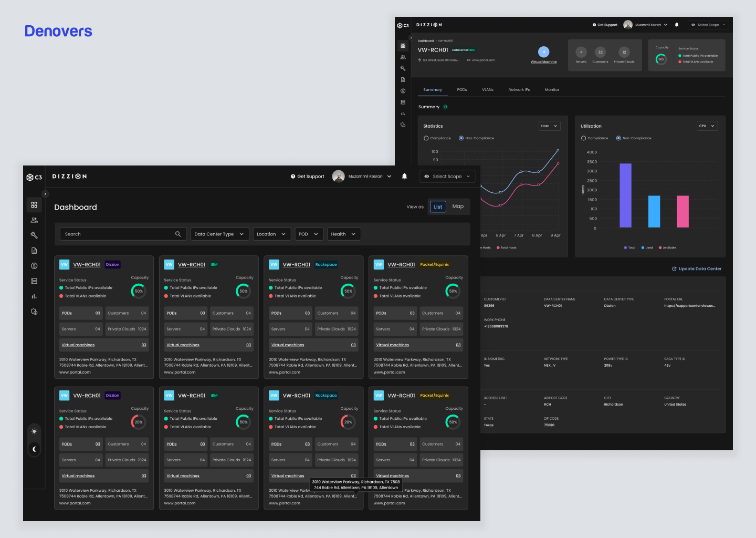
Task: Open wrench icon in rear window sidebar
Action: pos(403,68)
